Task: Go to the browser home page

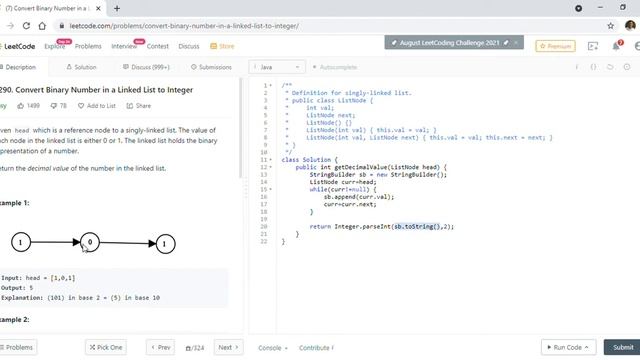Action: pos(42,26)
